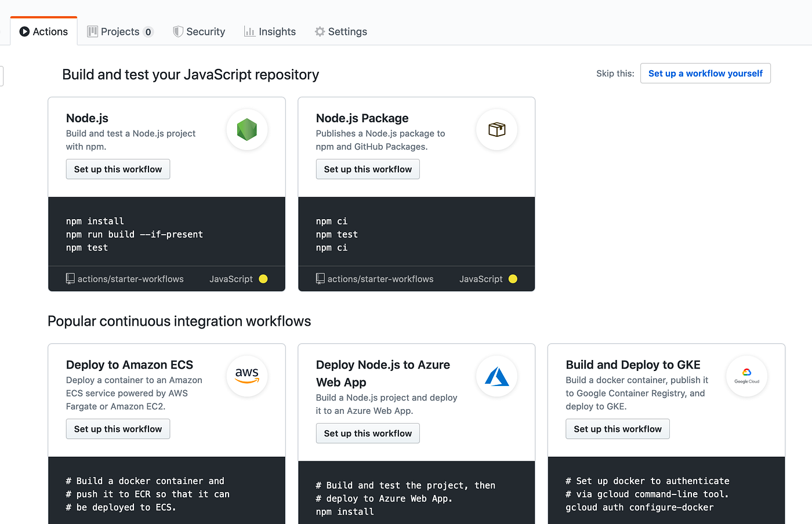Set up the Build and Deploy to GKE workflow

pyautogui.click(x=618, y=429)
